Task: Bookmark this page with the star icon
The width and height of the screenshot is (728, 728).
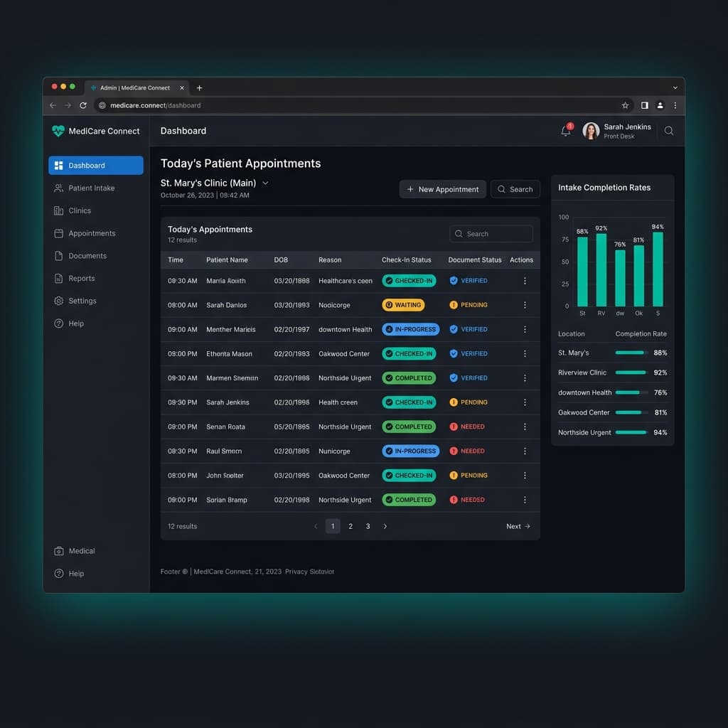Action: click(x=625, y=105)
